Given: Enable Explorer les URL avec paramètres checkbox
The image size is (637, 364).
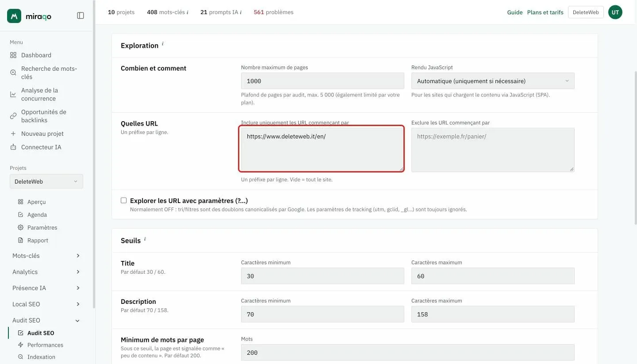Looking at the screenshot, I should [124, 200].
